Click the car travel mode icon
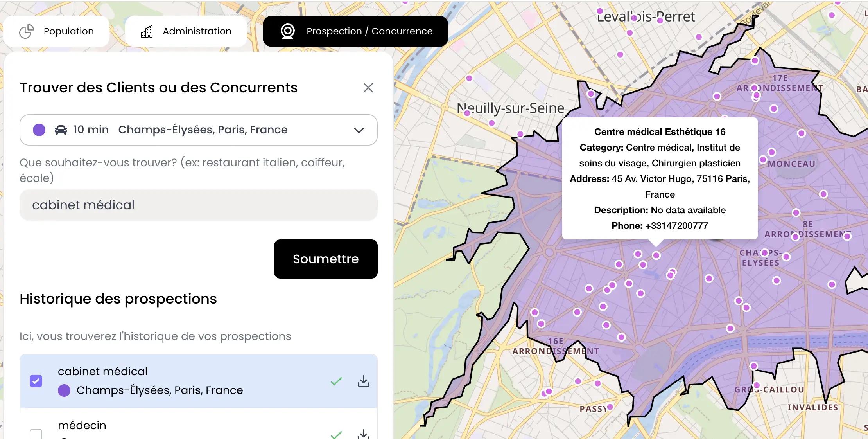 tap(61, 130)
